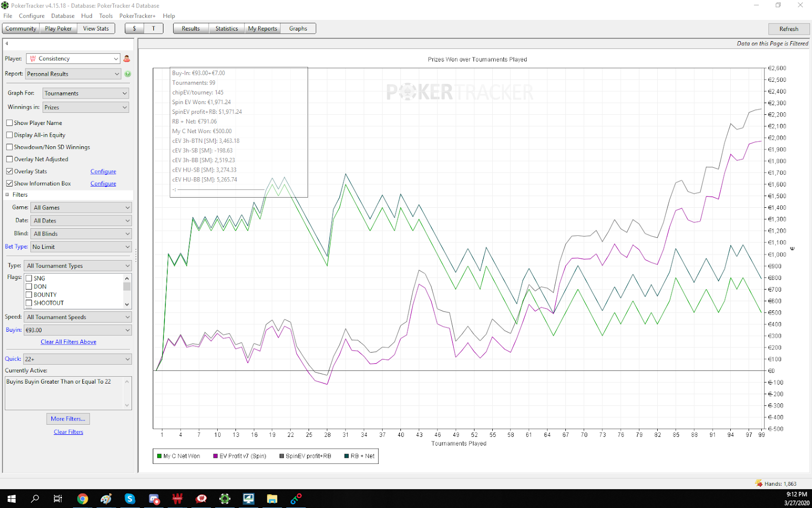Image resolution: width=812 pixels, height=508 pixels.
Task: Click the red player profile icon
Action: [127, 59]
